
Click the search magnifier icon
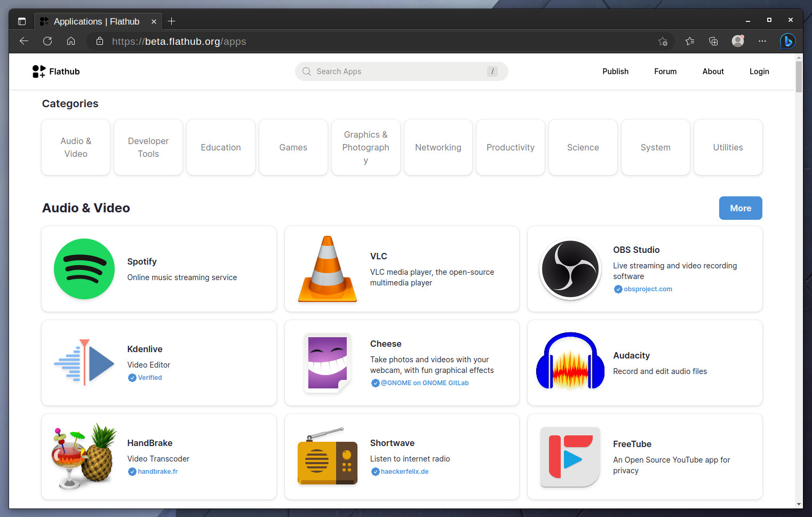[x=307, y=71]
